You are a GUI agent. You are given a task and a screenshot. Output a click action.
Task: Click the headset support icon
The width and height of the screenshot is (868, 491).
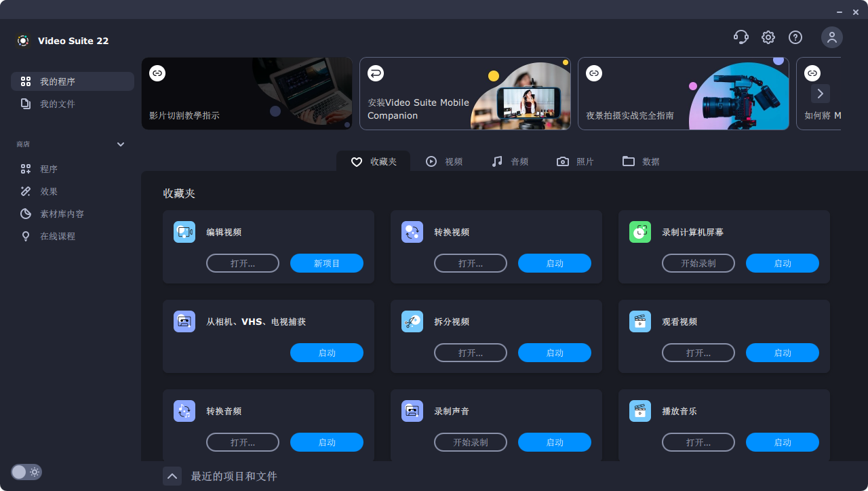coord(741,37)
